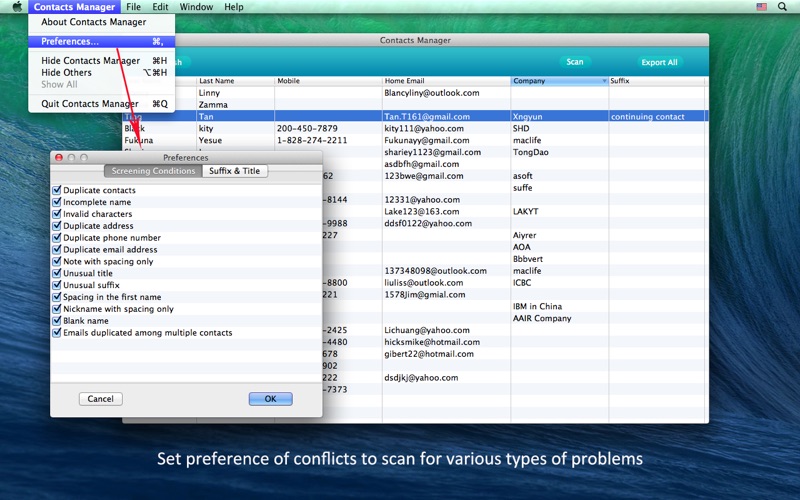The height and width of the screenshot is (500, 800).
Task: Click ICBC company cell
Action: [521, 282]
